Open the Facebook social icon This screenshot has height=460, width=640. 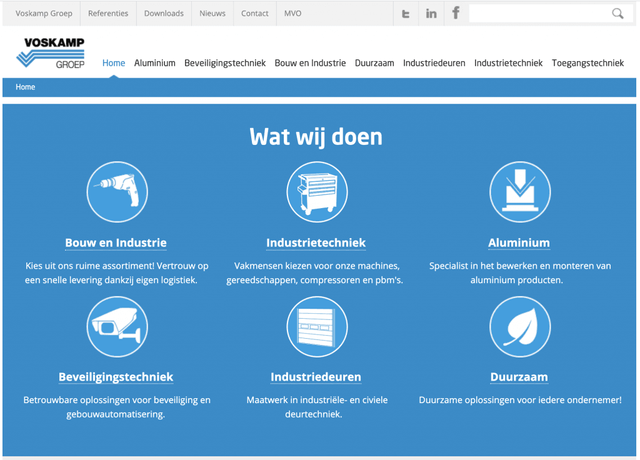[456, 13]
